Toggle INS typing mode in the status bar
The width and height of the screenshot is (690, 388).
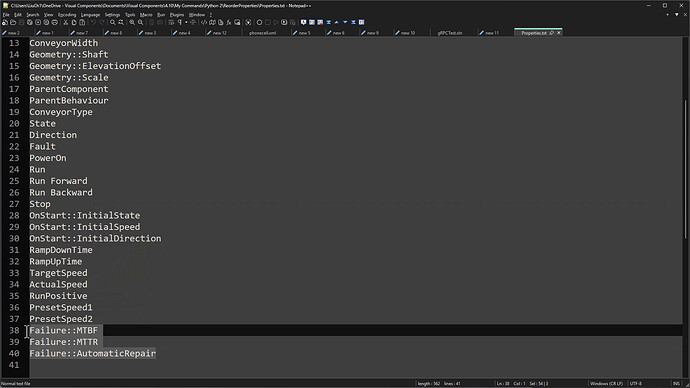point(676,384)
